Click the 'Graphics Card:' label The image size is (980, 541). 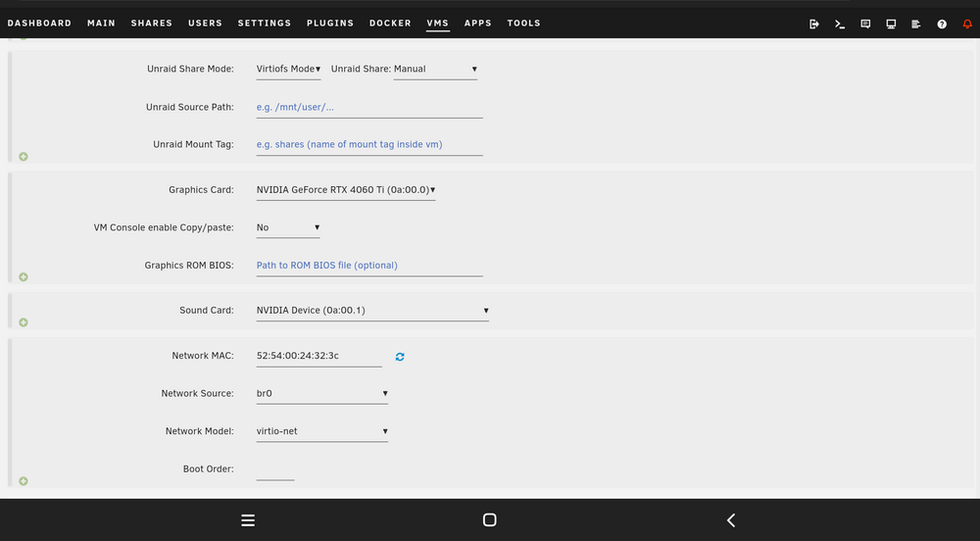point(201,190)
